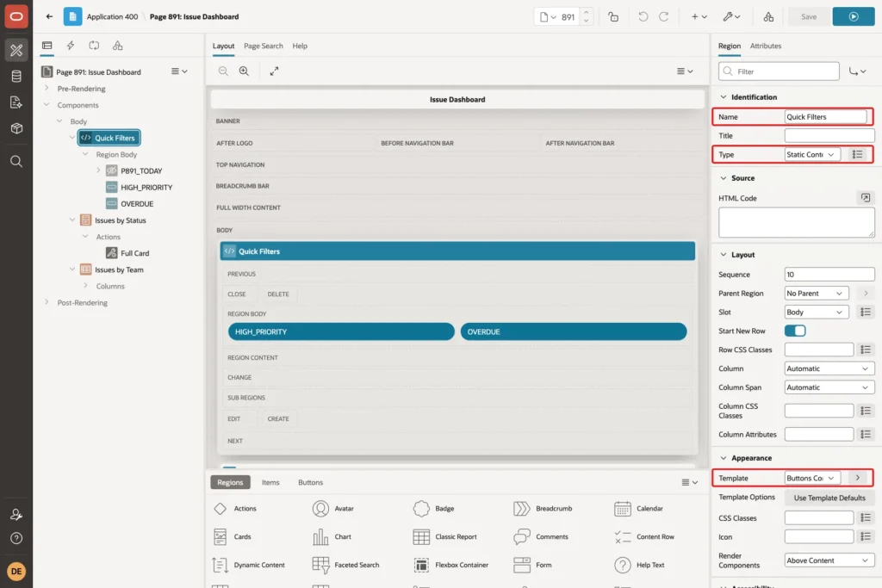The height and width of the screenshot is (588, 882).
Task: Click the DE user avatar
Action: [x=16, y=571]
